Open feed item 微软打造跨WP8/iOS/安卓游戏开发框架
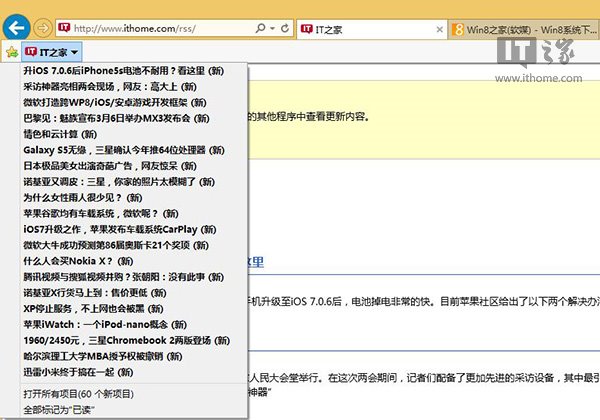 coord(134,103)
